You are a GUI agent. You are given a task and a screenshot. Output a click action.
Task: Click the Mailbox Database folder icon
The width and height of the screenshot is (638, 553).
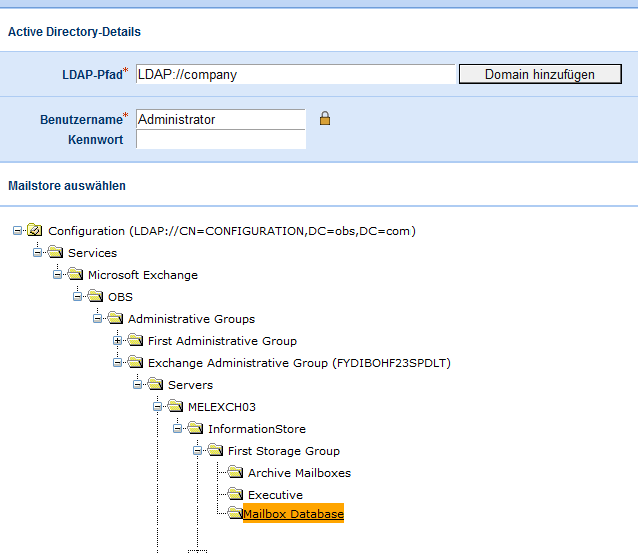coord(233,514)
